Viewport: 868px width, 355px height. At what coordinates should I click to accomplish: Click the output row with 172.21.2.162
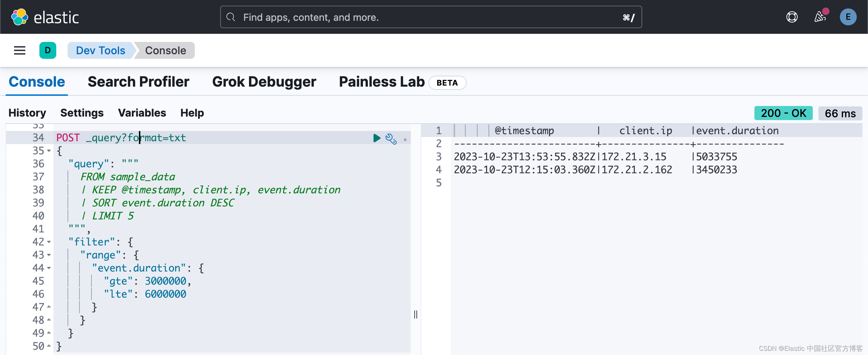click(595, 170)
